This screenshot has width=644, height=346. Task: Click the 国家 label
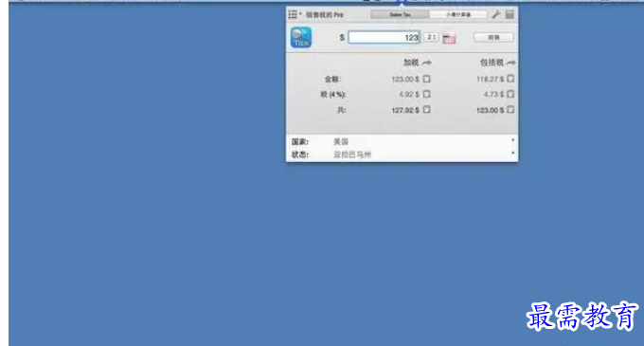click(x=300, y=142)
